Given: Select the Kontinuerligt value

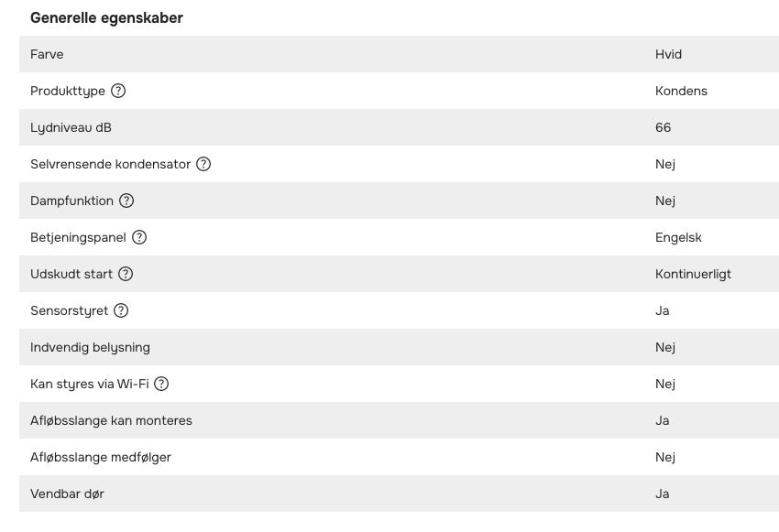Looking at the screenshot, I should 693,274.
